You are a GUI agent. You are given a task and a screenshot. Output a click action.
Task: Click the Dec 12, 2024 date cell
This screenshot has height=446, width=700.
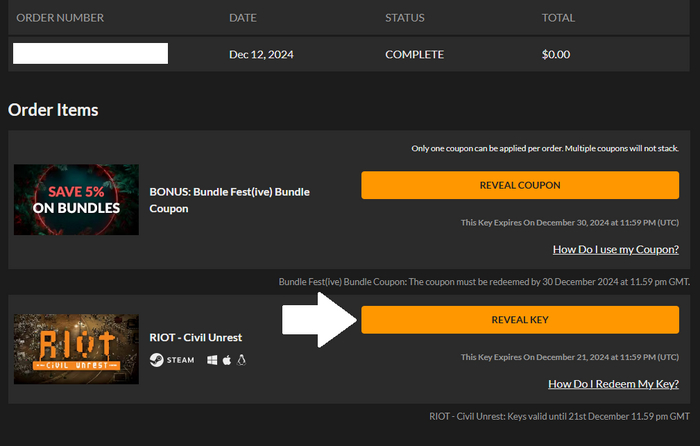point(261,54)
